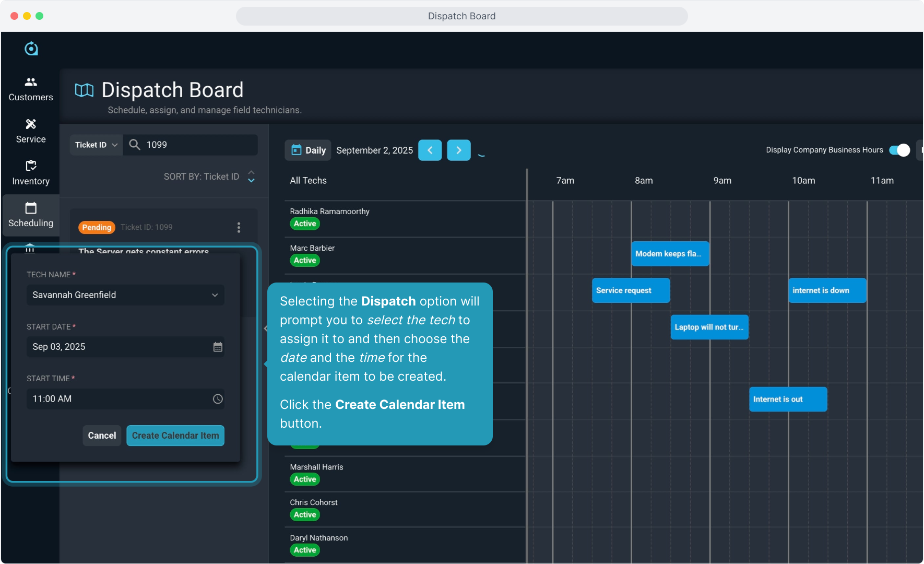Open the Daily view selector
Image resolution: width=924 pixels, height=564 pixels.
308,150
